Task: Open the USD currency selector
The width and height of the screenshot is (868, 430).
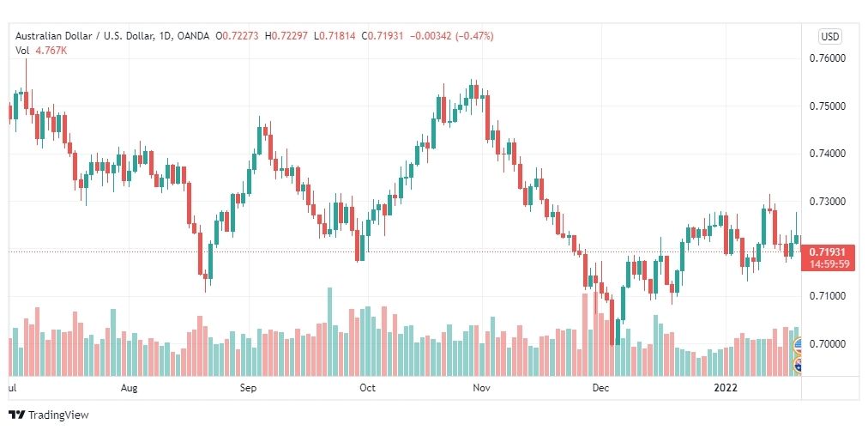Action: point(829,37)
